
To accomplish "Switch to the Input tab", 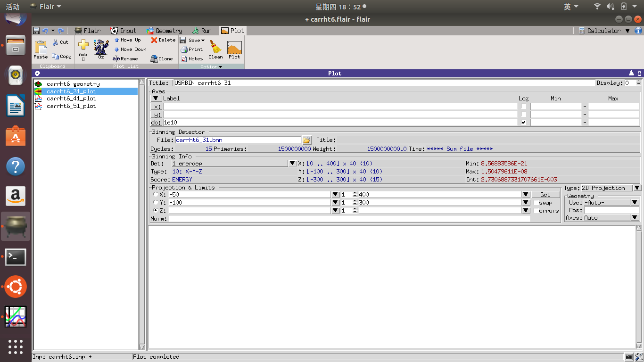I will tap(123, 31).
